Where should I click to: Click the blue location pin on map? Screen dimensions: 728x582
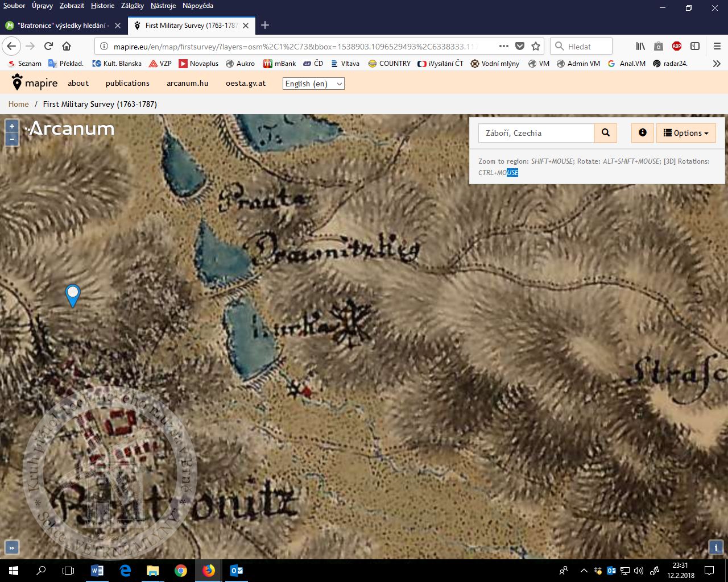[73, 296]
